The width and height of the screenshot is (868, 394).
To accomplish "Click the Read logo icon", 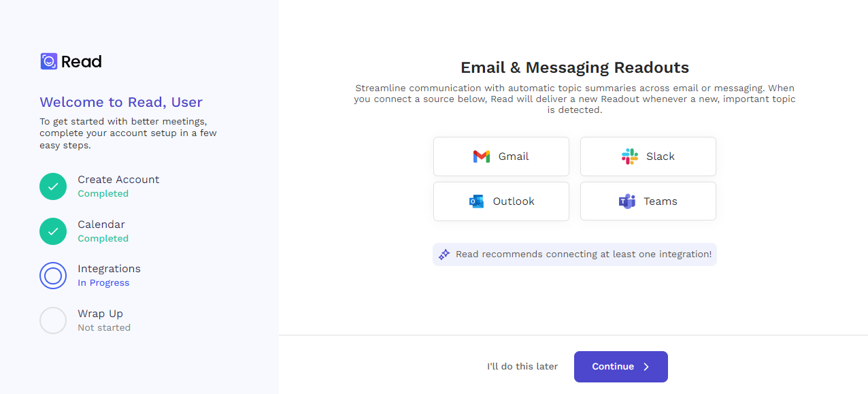I will [x=48, y=61].
